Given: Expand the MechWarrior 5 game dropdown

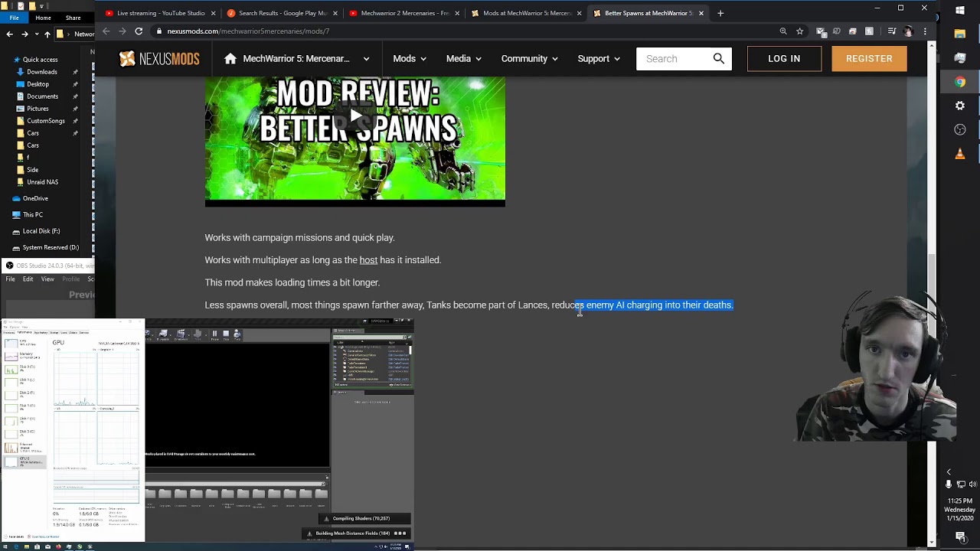Looking at the screenshot, I should pyautogui.click(x=366, y=59).
